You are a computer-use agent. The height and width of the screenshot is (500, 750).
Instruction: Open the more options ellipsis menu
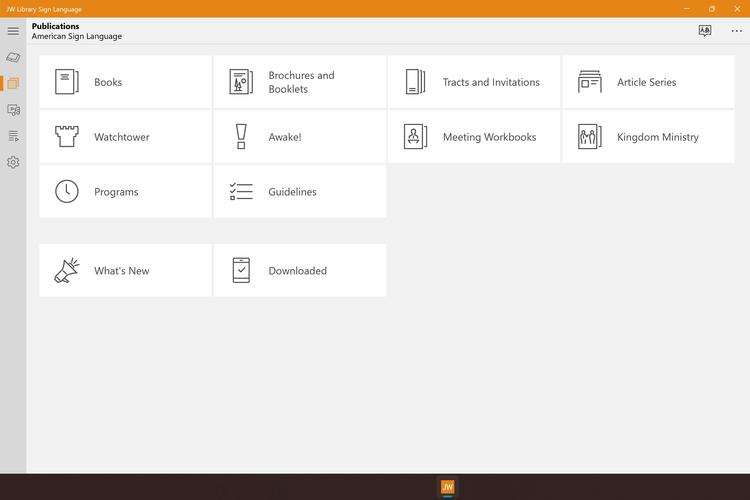[736, 31]
